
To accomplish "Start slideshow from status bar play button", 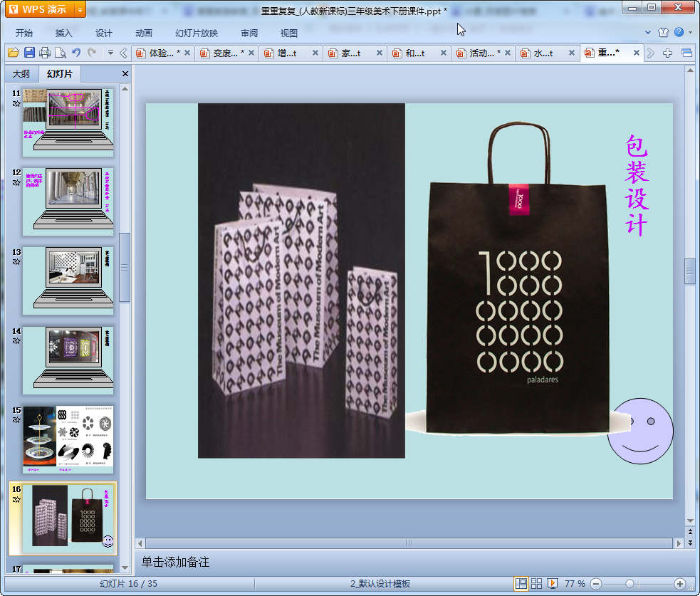I will coord(553,584).
